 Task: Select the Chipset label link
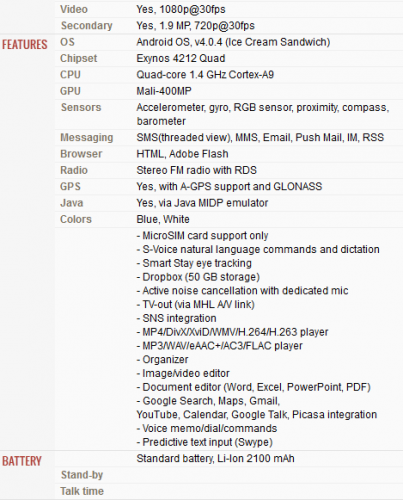[x=79, y=59]
